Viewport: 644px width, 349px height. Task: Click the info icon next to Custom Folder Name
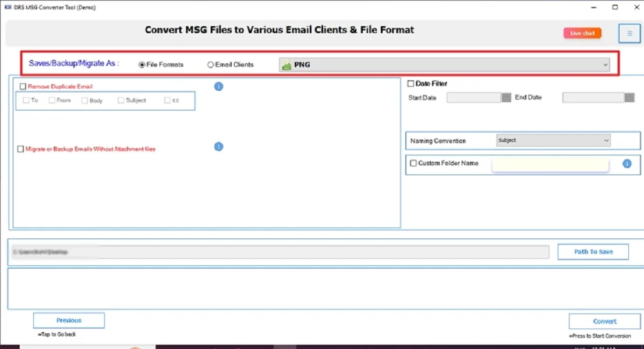[627, 164]
